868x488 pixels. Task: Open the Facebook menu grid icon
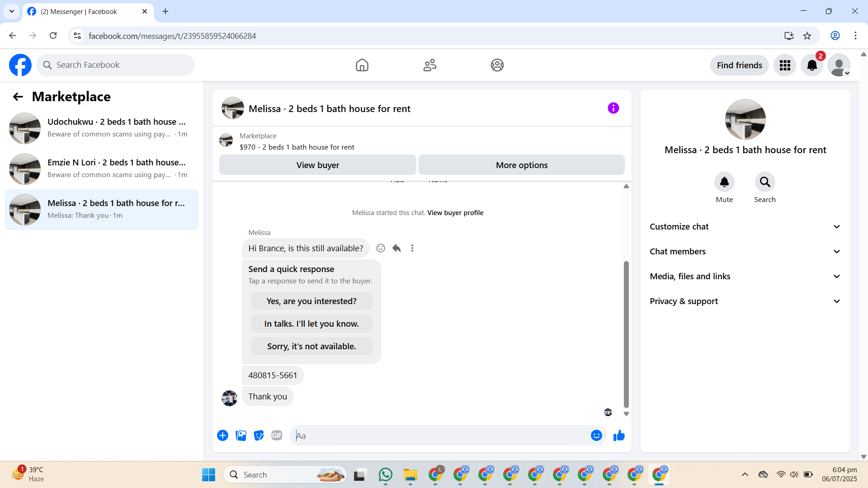tap(785, 65)
